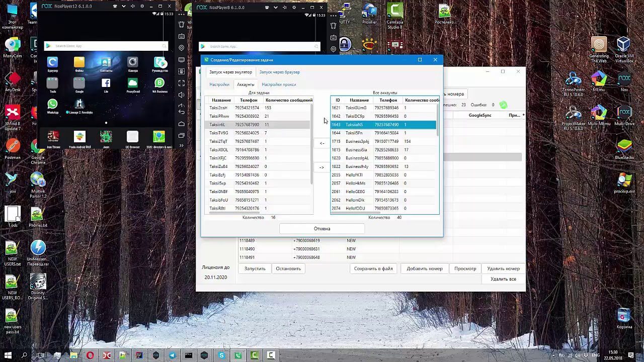Screen dimensions: 644x362
Task: Click the left arrow move button
Action: point(322,143)
